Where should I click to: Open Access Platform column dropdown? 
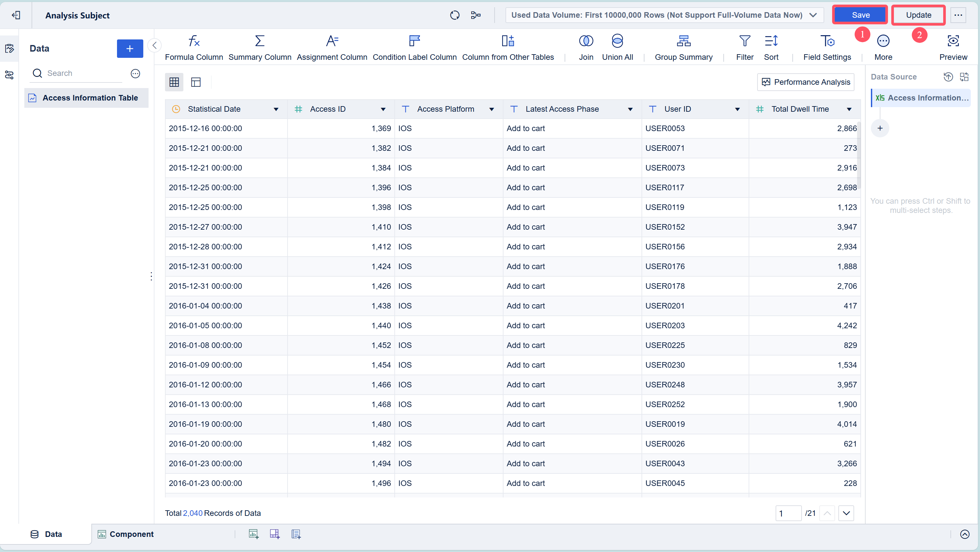[491, 109]
